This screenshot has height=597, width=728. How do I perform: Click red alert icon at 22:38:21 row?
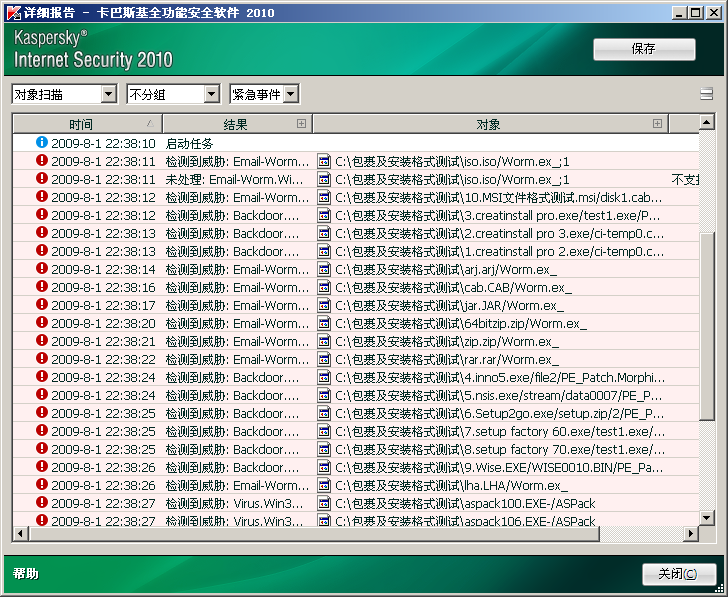coord(42,340)
